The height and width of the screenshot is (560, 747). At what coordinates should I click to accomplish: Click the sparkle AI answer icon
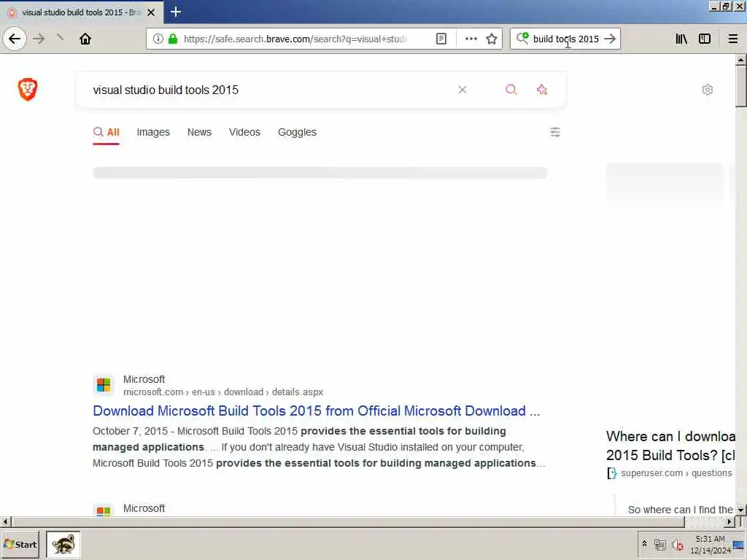[x=542, y=90]
